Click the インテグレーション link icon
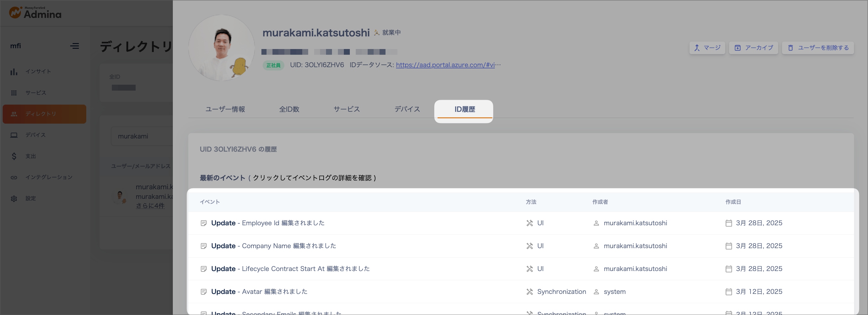 point(14,177)
